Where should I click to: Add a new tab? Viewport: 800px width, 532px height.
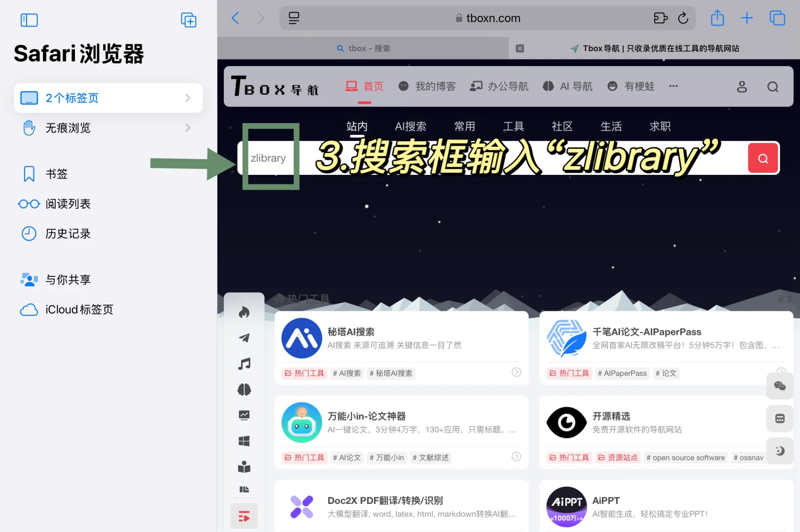click(x=747, y=18)
